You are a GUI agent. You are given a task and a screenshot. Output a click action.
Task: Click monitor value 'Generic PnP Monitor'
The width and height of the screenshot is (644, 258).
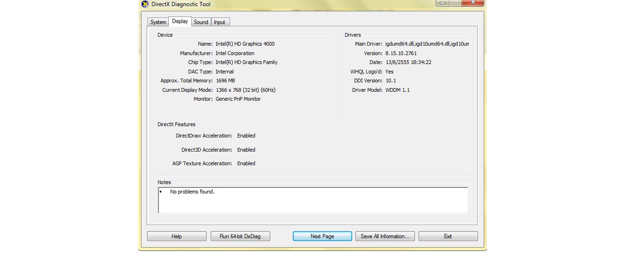pos(238,99)
